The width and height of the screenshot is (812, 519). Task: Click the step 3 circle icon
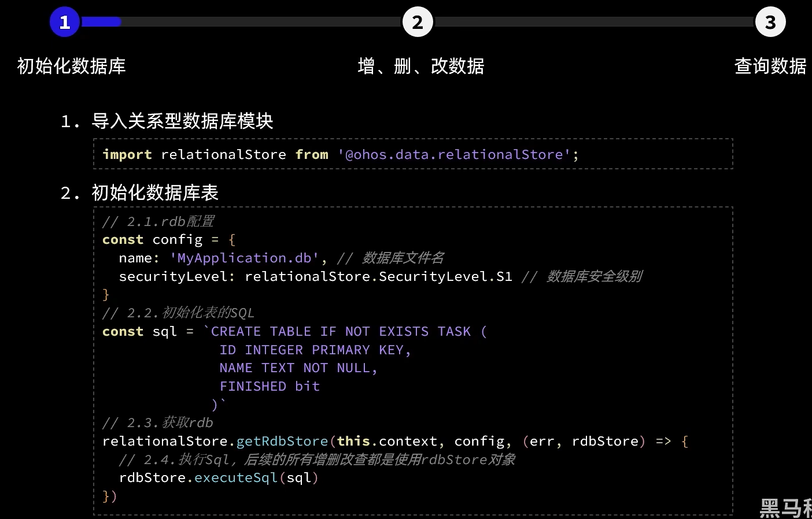tap(770, 22)
